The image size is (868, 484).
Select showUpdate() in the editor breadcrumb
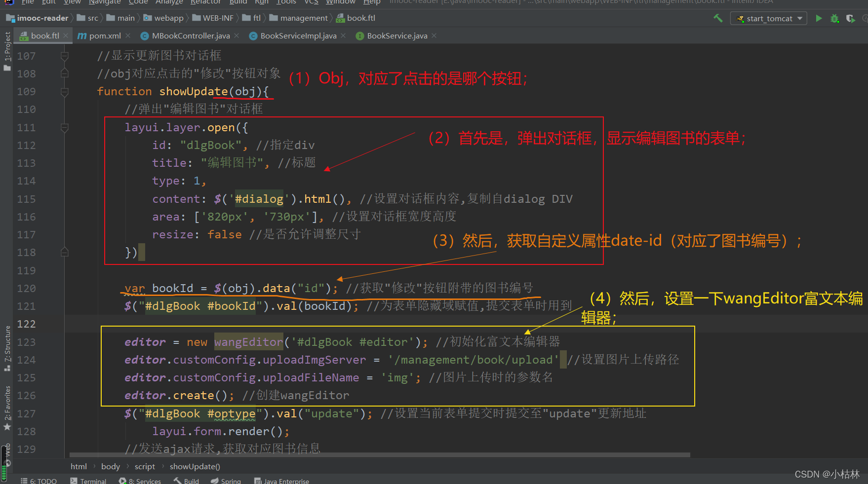coord(195,466)
